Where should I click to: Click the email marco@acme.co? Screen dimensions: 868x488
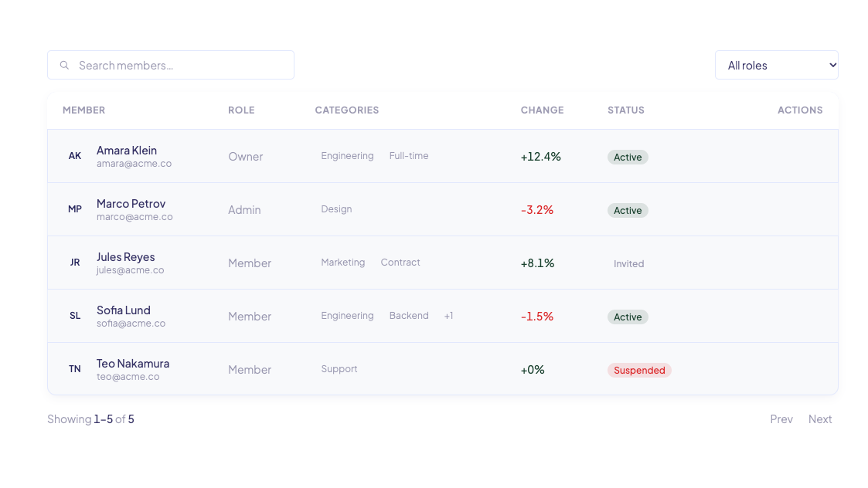[x=134, y=217]
